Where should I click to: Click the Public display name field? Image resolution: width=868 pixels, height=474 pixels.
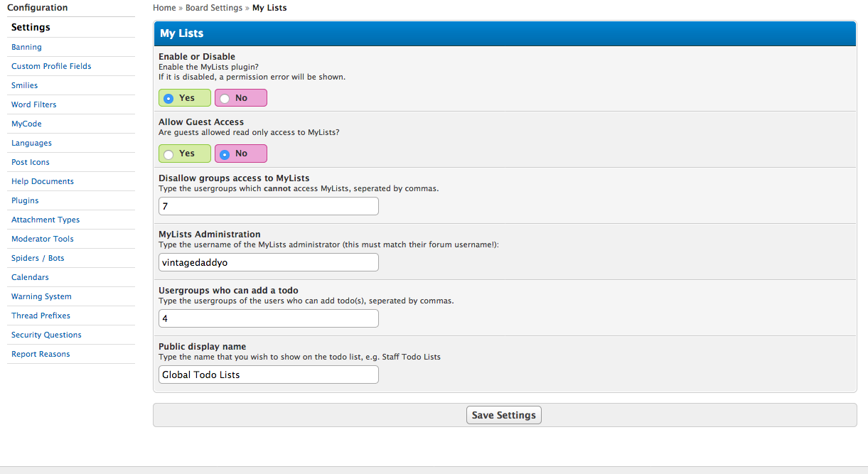(x=268, y=375)
